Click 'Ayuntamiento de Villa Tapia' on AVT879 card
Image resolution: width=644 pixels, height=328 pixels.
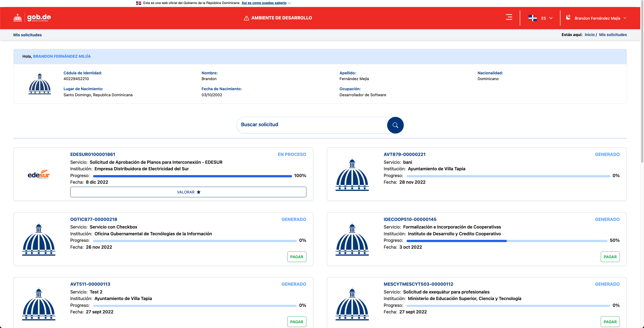click(436, 169)
